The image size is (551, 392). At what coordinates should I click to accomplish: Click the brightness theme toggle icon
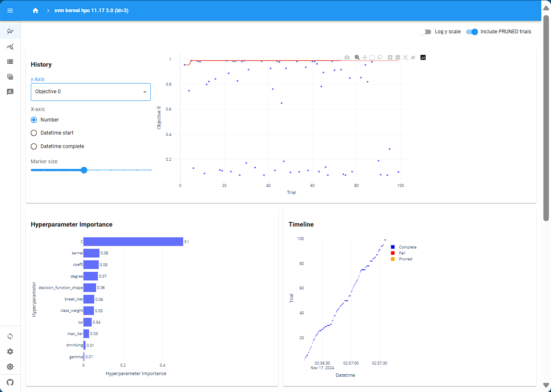pyautogui.click(x=10, y=367)
